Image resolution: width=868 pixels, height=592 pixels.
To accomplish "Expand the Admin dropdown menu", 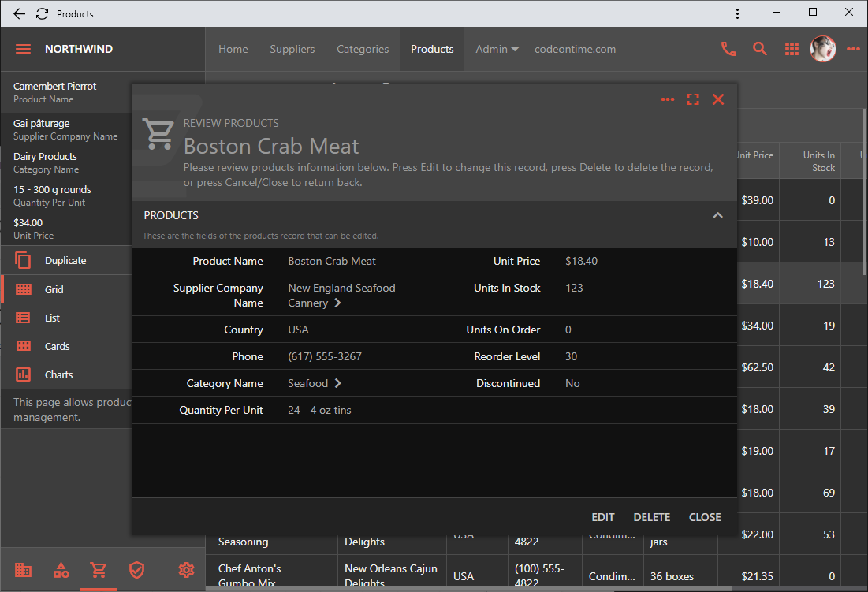I will pyautogui.click(x=497, y=49).
